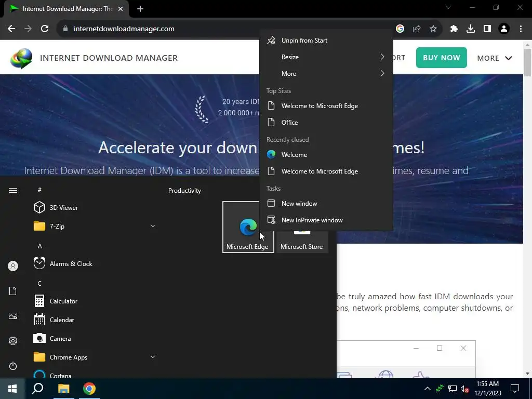Click the Google icon in address bar
This screenshot has height=399, width=532.
(x=400, y=29)
